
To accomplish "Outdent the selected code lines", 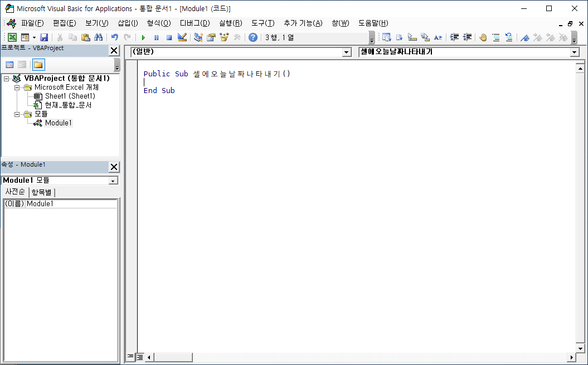I will tap(467, 37).
